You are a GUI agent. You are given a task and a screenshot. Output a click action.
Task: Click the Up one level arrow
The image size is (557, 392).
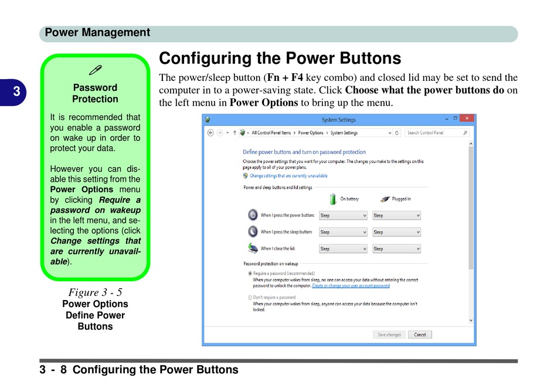click(235, 133)
